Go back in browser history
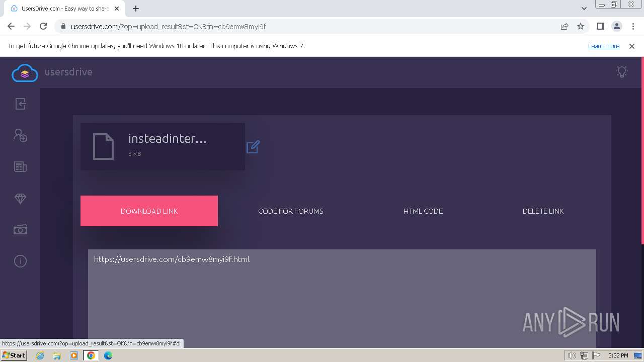644x362 pixels. [x=11, y=26]
